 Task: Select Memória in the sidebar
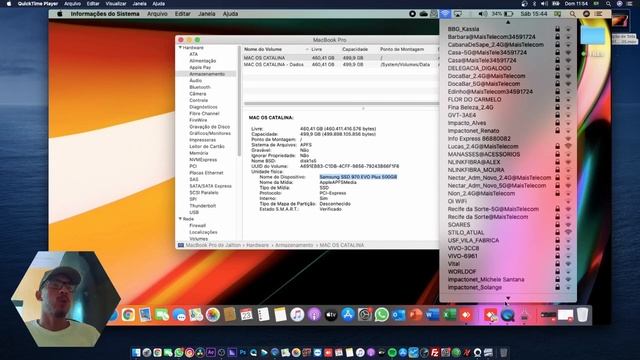click(198, 153)
